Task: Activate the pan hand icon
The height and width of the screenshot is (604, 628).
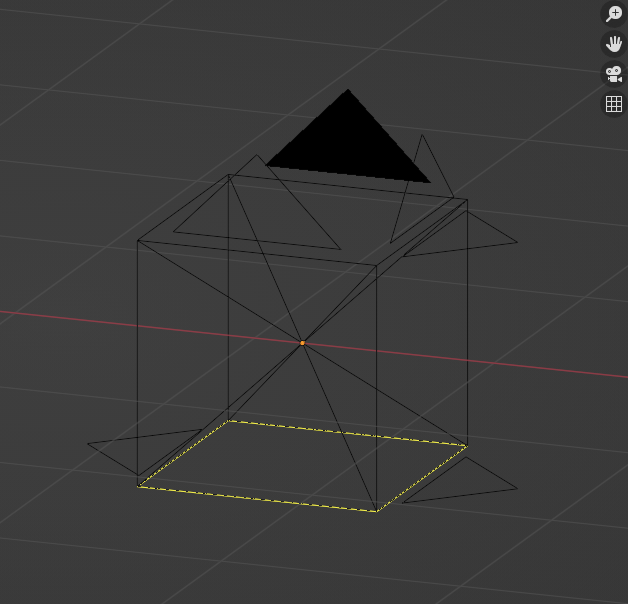Action: pyautogui.click(x=614, y=43)
